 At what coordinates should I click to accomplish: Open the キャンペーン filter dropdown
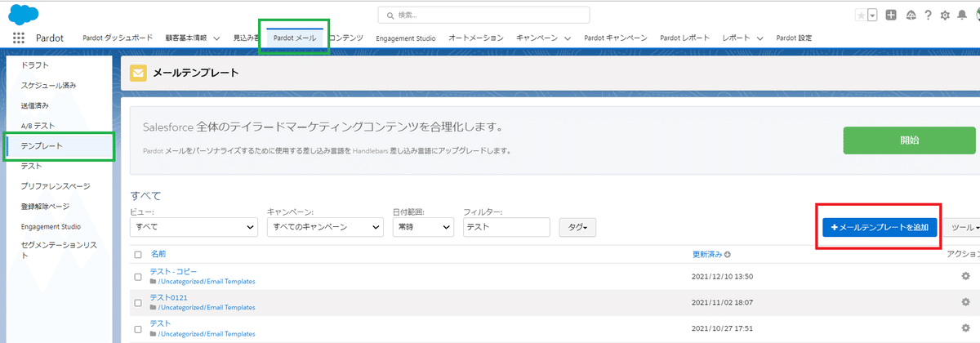325,227
